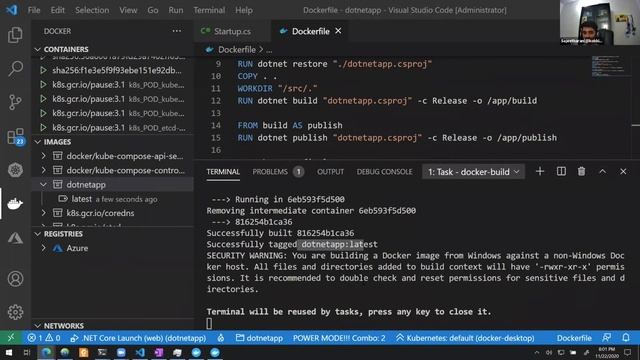Image resolution: width=640 pixels, height=360 pixels.
Task: Open Visual Studio purple taskbar icon
Action: [x=159, y=353]
